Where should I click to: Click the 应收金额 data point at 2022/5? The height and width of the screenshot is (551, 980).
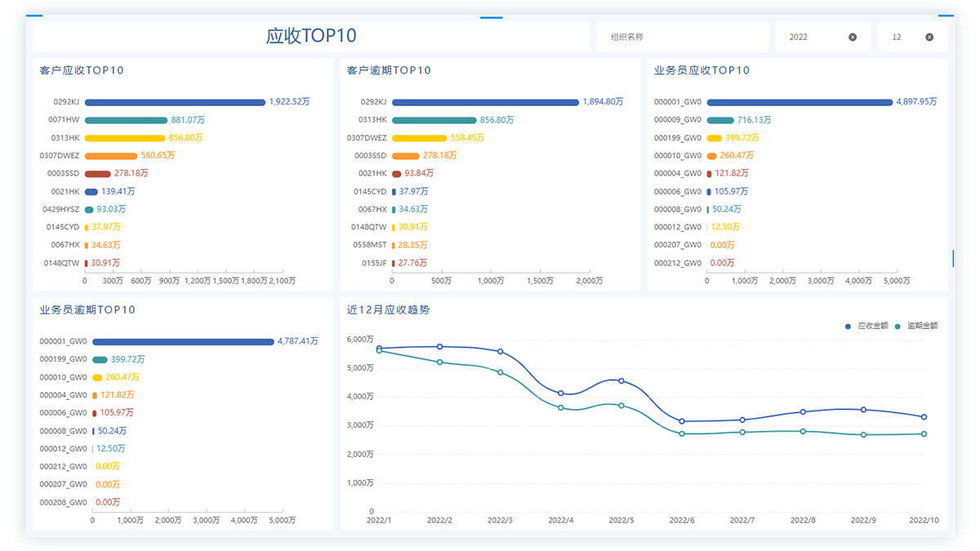tap(621, 380)
